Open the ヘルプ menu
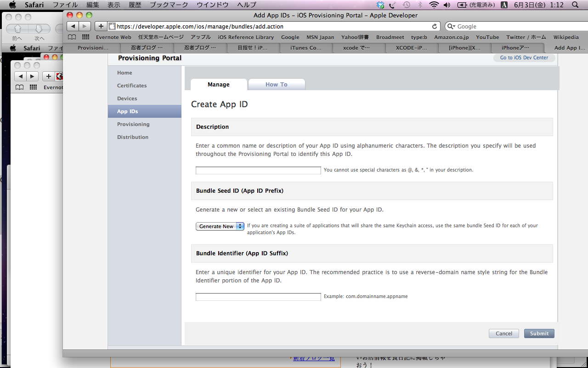 tap(247, 5)
